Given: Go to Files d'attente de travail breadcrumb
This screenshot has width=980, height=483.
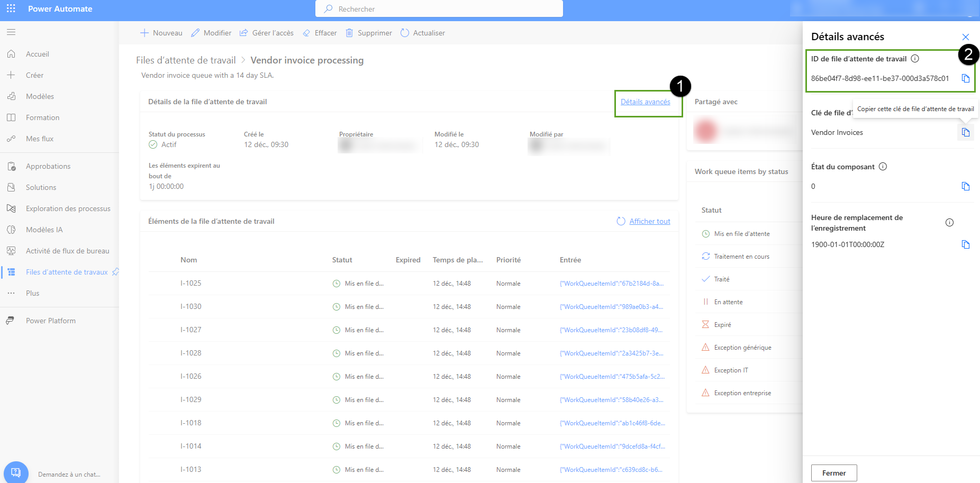Looking at the screenshot, I should coord(186,60).
